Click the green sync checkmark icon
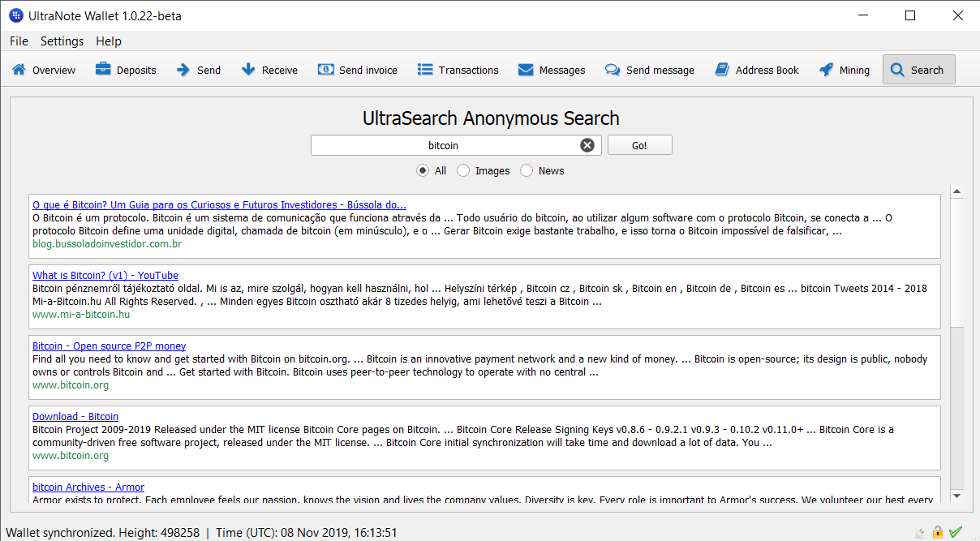 pos(956,533)
